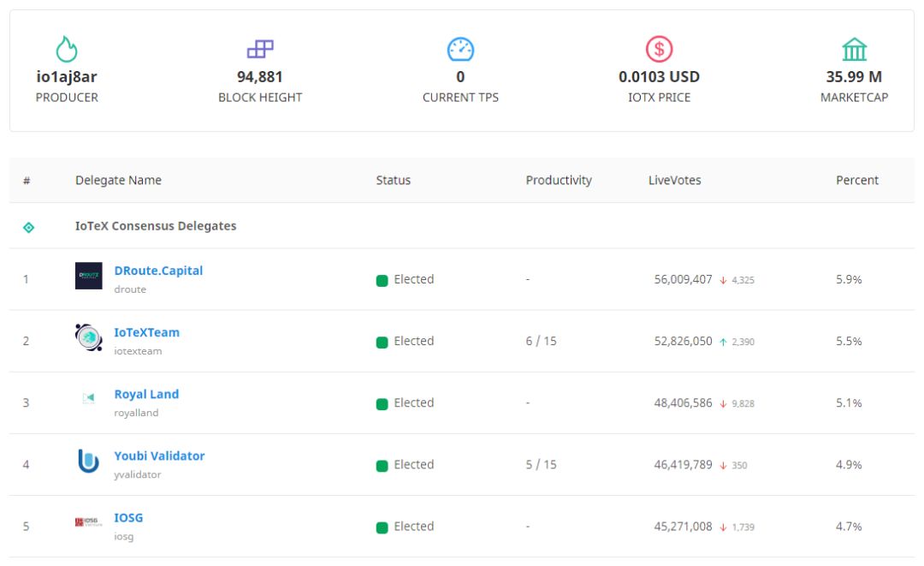The height and width of the screenshot is (566, 924).
Task: Click the 6 / 15 productivity value
Action: tap(541, 342)
